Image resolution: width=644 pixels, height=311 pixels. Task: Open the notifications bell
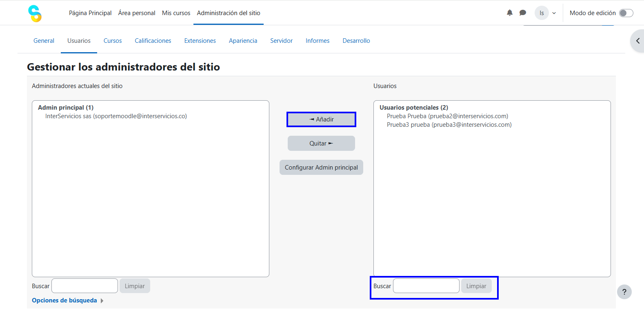click(x=509, y=13)
